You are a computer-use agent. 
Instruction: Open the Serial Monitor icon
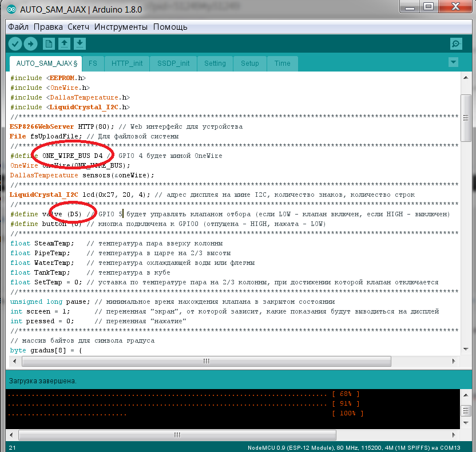click(x=455, y=43)
